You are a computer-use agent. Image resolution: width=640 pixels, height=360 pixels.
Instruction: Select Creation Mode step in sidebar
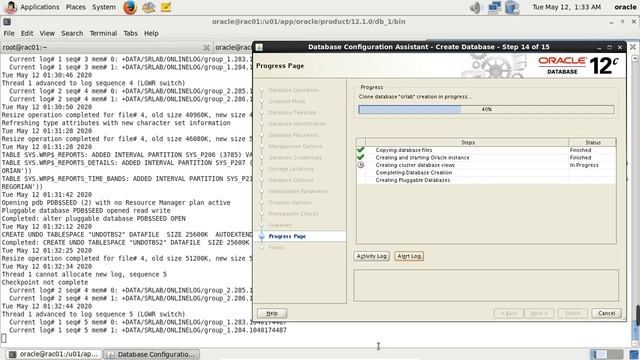coord(287,101)
